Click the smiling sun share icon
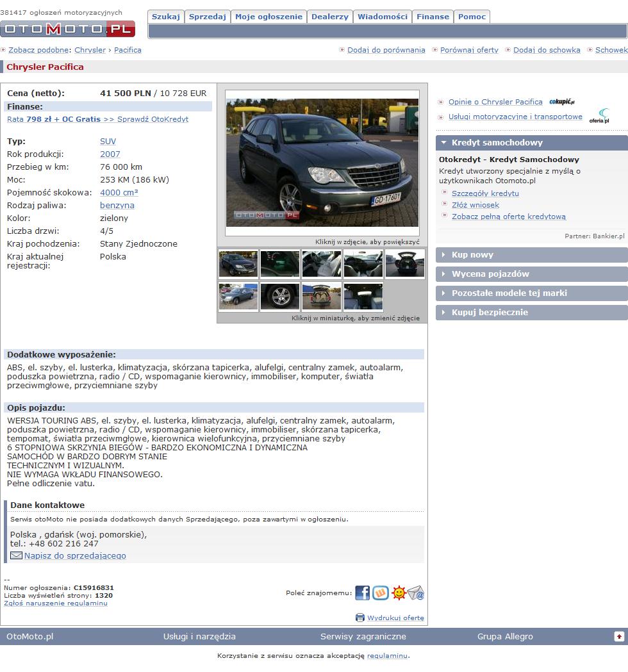 click(x=398, y=593)
